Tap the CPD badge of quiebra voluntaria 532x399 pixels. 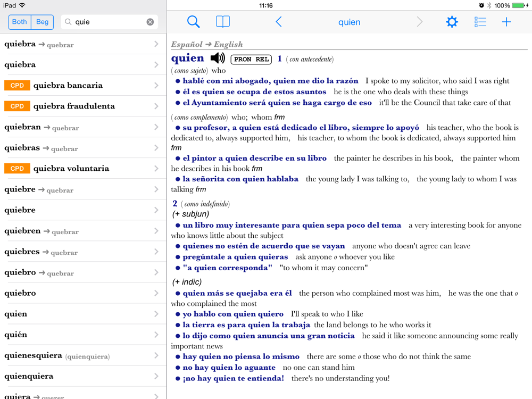point(18,169)
